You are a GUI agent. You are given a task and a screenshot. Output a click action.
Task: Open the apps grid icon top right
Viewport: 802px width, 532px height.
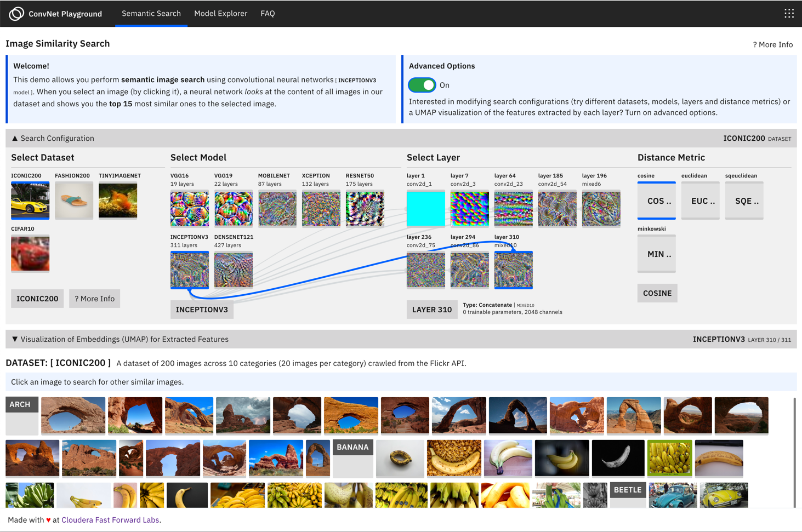(788, 13)
